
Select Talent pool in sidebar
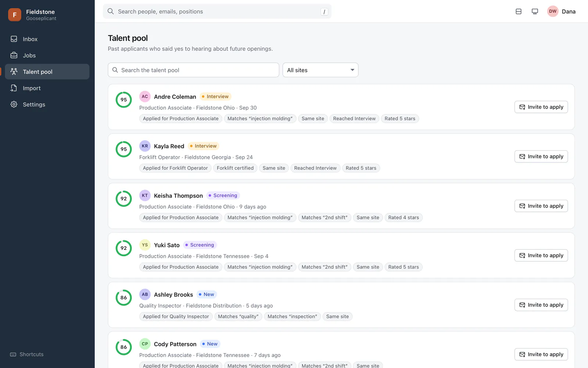pyautogui.click(x=47, y=72)
